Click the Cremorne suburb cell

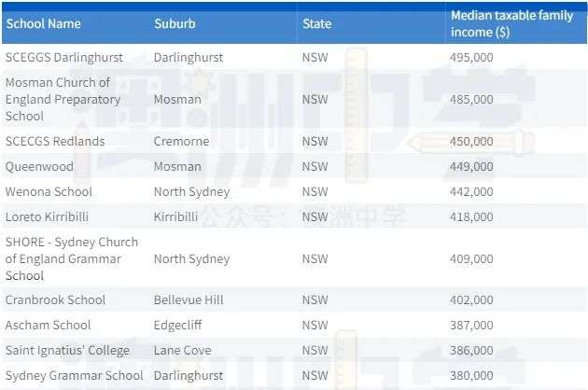[x=181, y=141]
